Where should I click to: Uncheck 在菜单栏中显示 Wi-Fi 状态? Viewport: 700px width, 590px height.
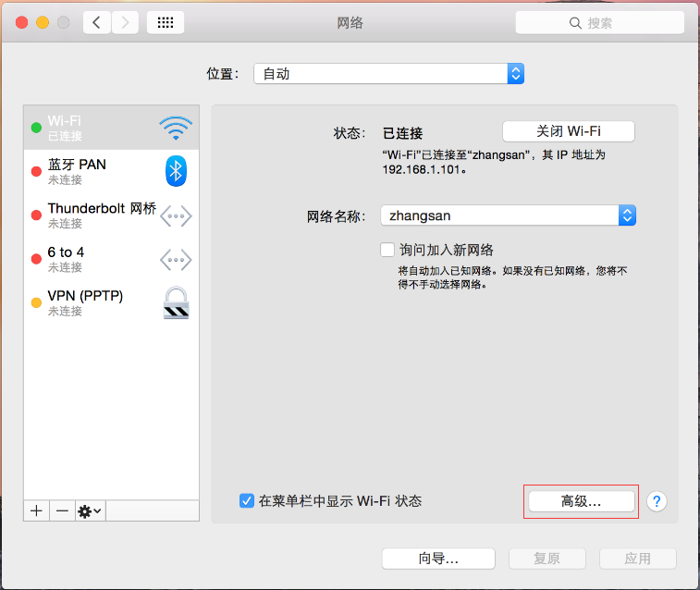[247, 500]
